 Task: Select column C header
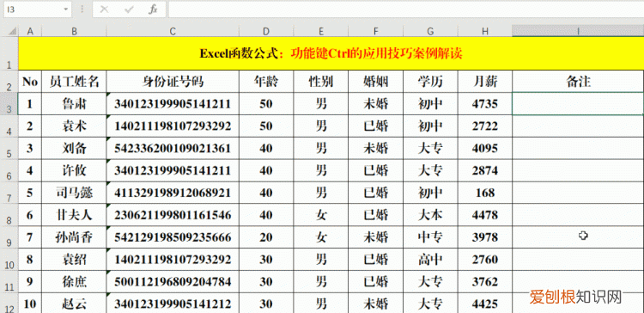pyautogui.click(x=173, y=31)
